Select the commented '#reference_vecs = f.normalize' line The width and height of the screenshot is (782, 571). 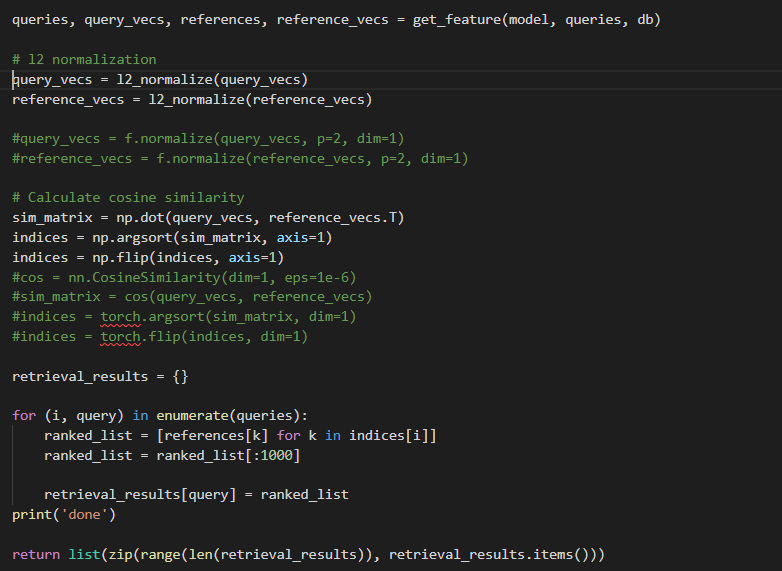coord(240,158)
